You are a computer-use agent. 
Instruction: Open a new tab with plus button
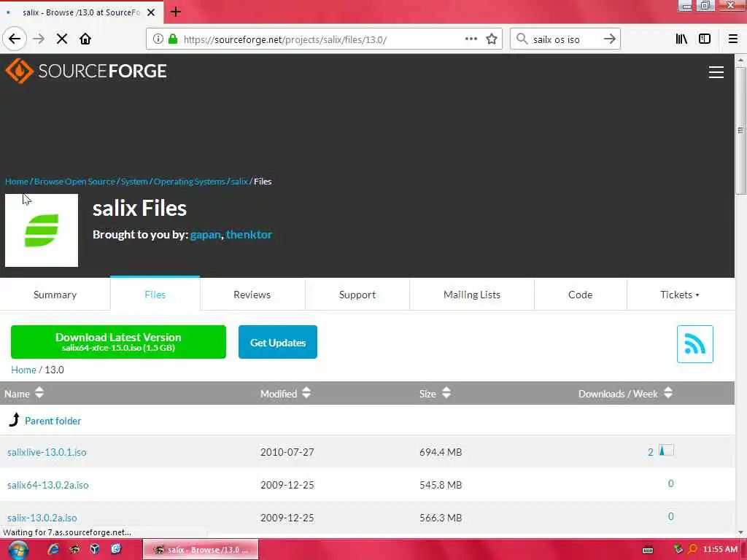pos(175,12)
